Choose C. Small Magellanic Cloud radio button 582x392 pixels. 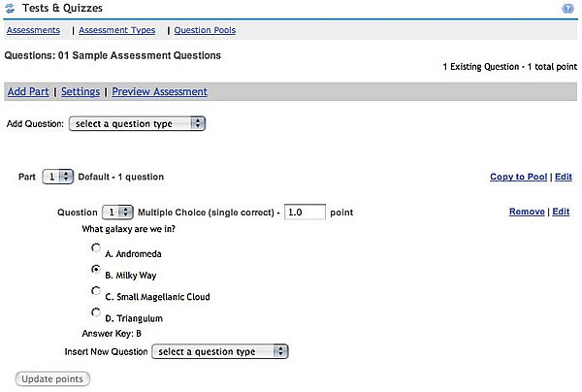[x=96, y=291]
